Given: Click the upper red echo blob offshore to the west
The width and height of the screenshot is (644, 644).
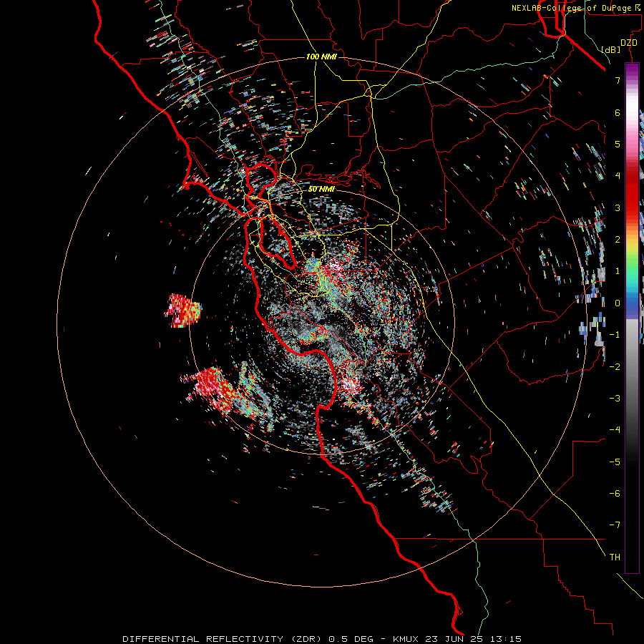Looking at the screenshot, I should (183, 311).
